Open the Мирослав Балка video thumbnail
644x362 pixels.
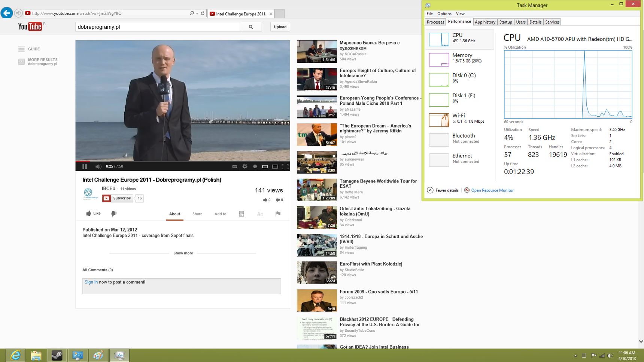tap(317, 52)
